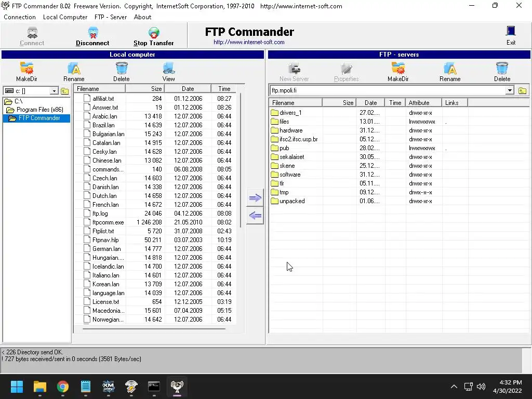Click the upload right-arrow transfer button

point(255,198)
